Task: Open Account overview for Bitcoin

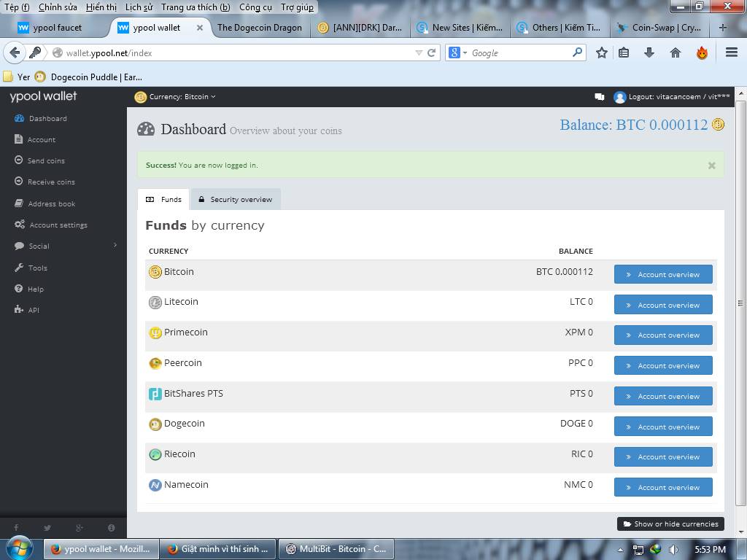Action: point(663,274)
